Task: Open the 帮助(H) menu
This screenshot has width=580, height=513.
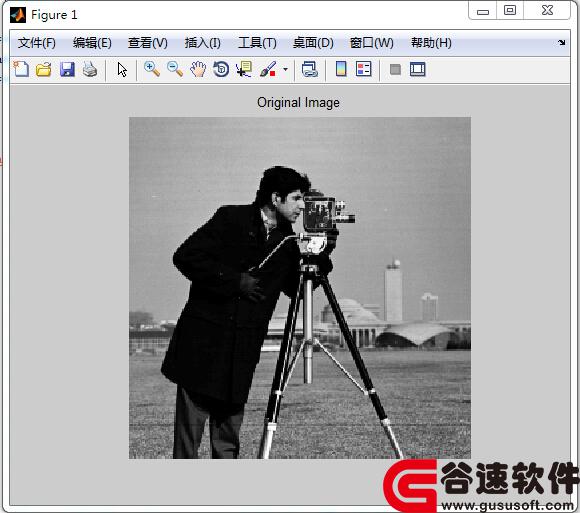Action: point(431,43)
